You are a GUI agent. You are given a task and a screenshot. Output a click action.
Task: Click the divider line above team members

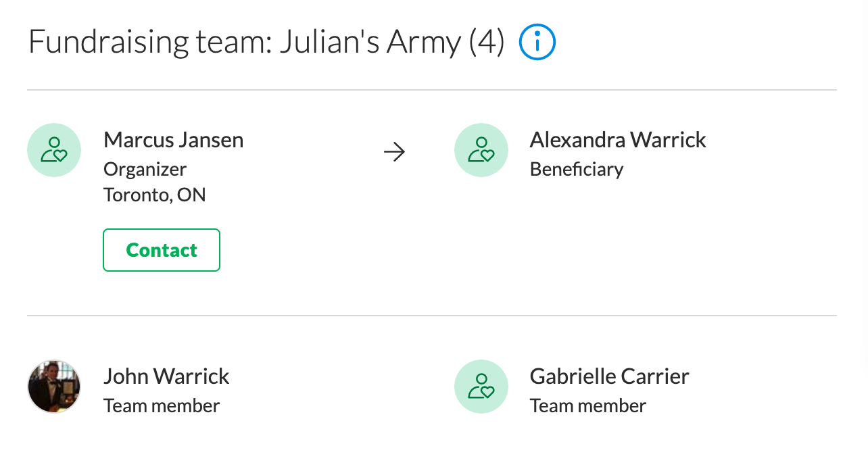point(432,316)
